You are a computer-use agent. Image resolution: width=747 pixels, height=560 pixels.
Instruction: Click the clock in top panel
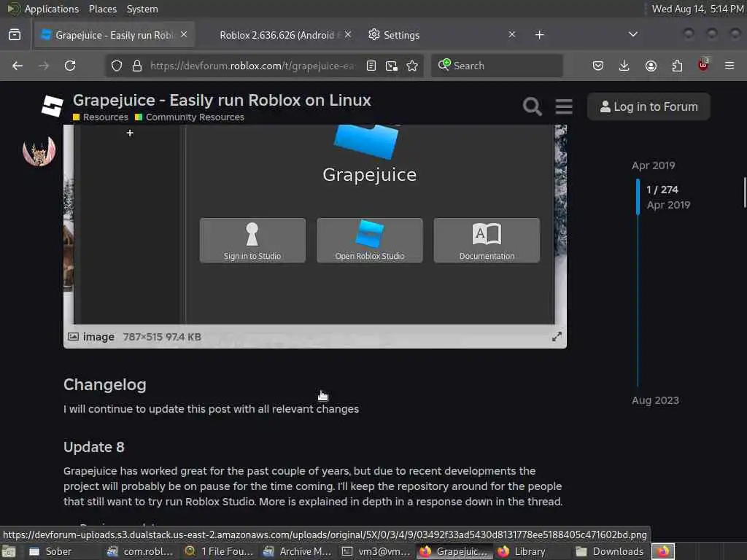pyautogui.click(x=697, y=9)
